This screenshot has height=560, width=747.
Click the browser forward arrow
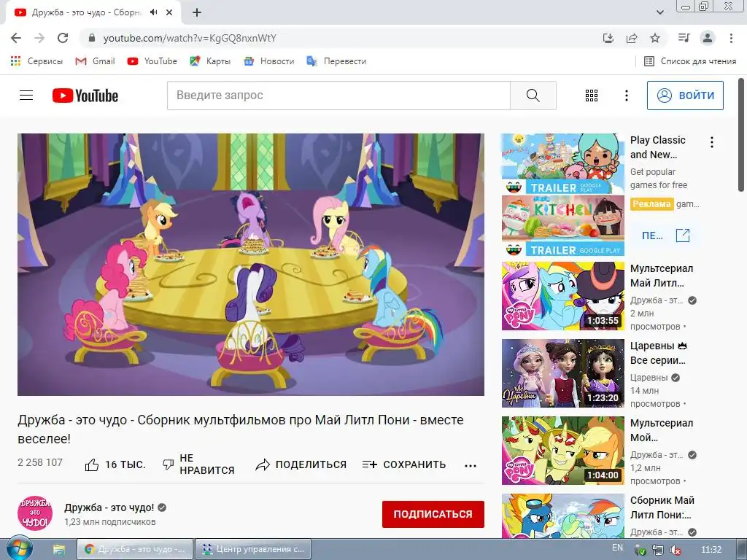tap(39, 38)
